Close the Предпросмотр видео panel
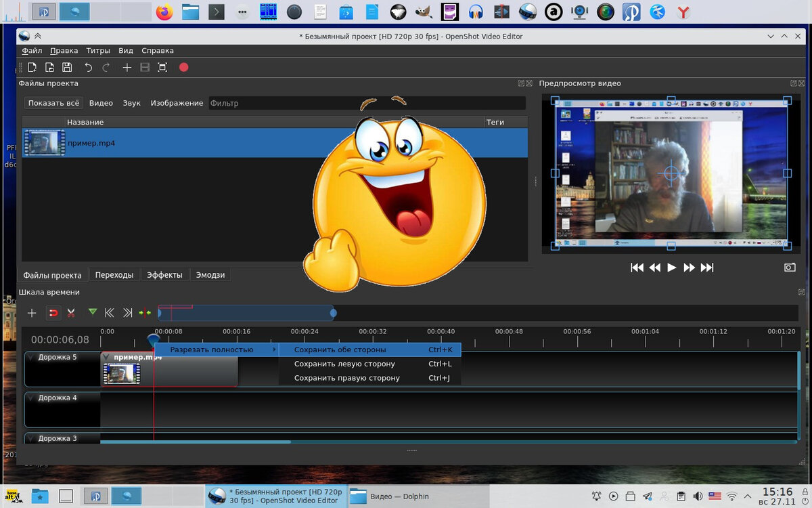Image resolution: width=812 pixels, height=508 pixels. [801, 83]
